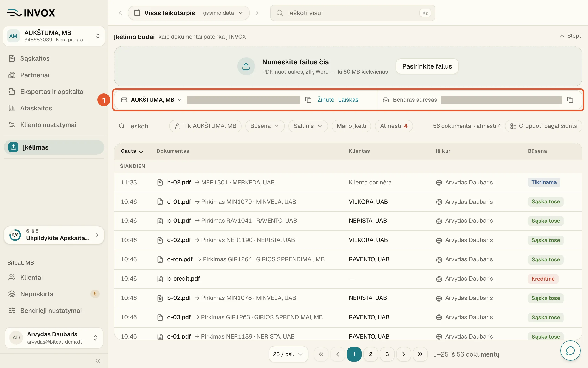This screenshot has width=588, height=368.
Task: Go to next page of documents
Action: pyautogui.click(x=404, y=354)
